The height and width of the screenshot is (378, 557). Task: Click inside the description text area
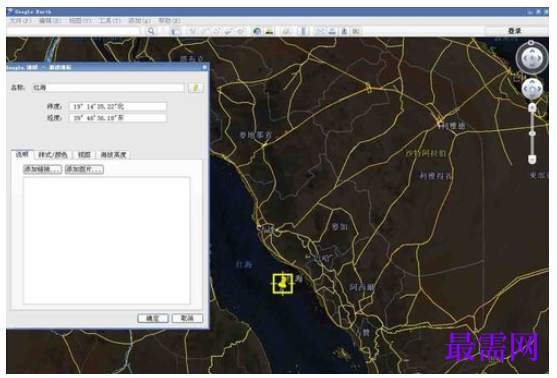pos(107,241)
